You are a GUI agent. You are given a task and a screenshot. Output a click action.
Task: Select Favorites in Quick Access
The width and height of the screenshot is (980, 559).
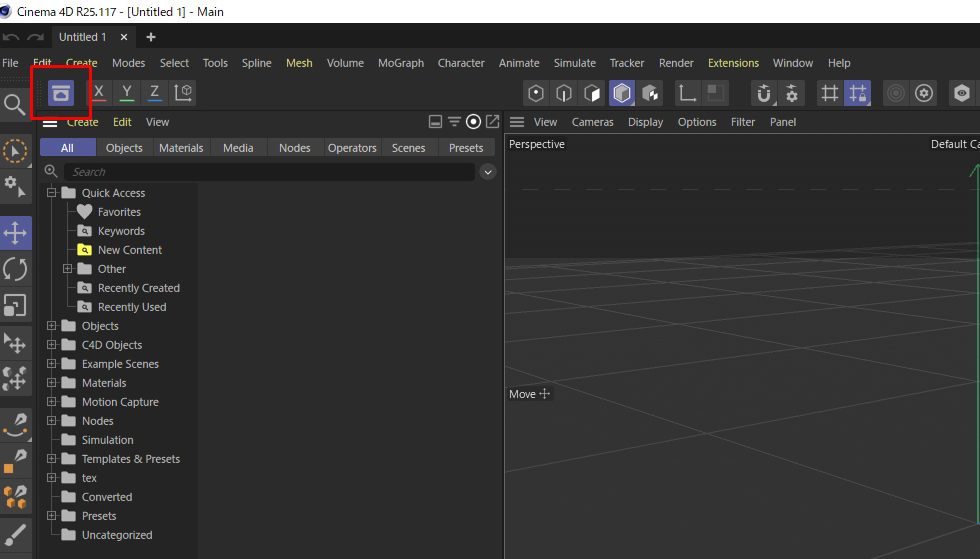(x=119, y=212)
